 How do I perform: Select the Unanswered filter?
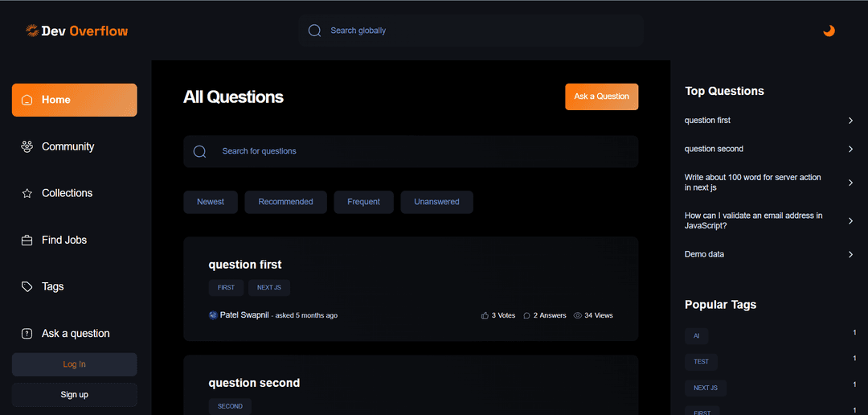click(436, 202)
